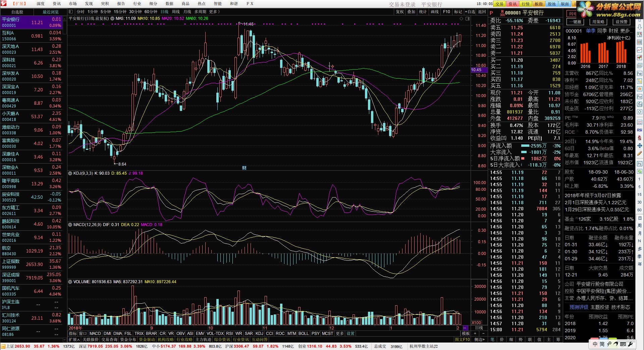Switch to the 最近浏览 tab
The width and height of the screenshot is (644, 350).
pos(50,12)
